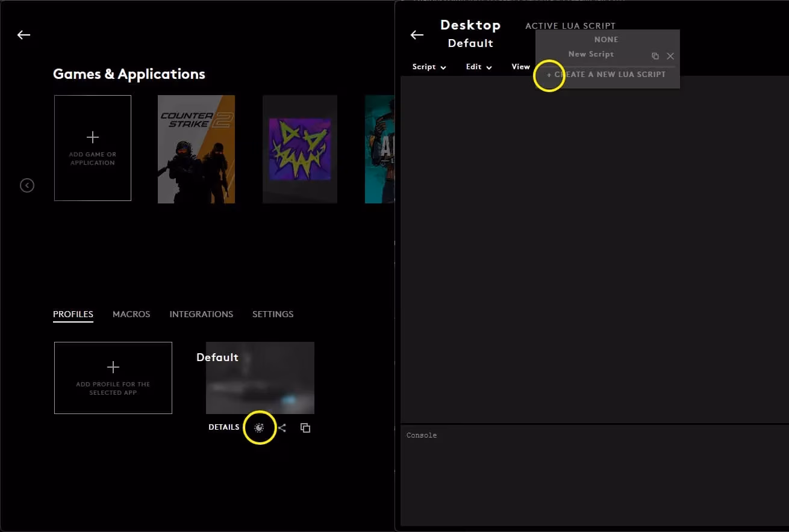Click the duplicate icon under Default profile
Screen dimensions: 789x532
pos(305,428)
